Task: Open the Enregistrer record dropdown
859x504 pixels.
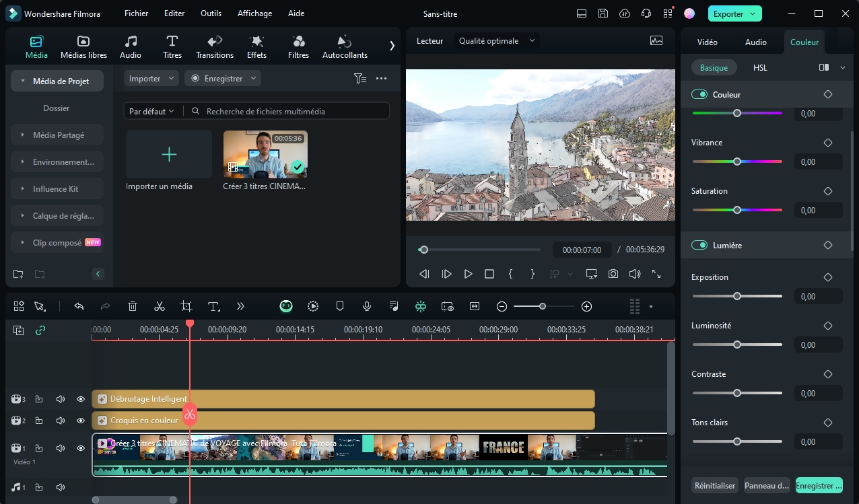Action: (x=223, y=79)
